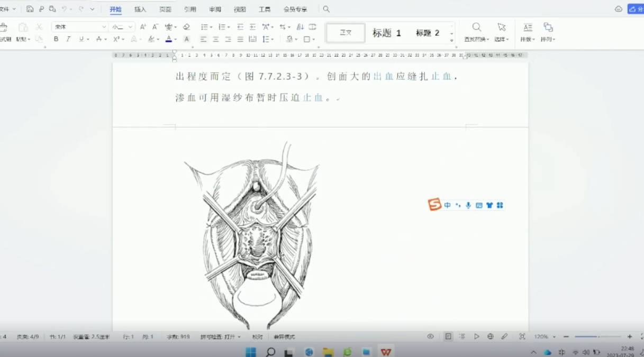Click the increase indent icon
This screenshot has height=357, width=644.
point(252,27)
